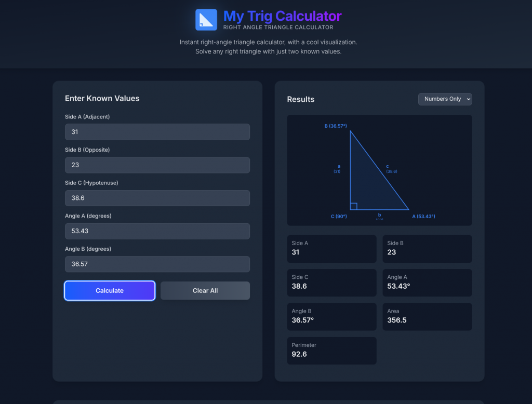Click vertex label A (53.43°) on the diagram
532x404 pixels.
point(423,217)
